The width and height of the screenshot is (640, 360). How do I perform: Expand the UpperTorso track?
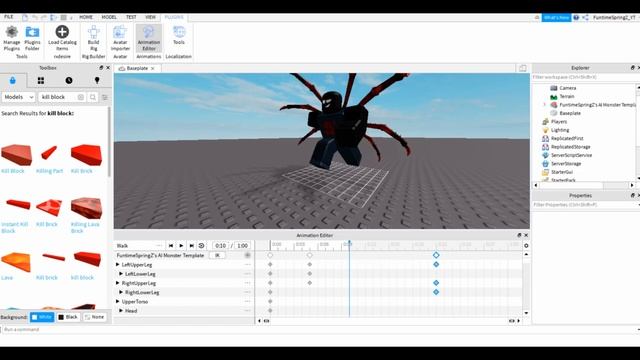[x=118, y=302]
